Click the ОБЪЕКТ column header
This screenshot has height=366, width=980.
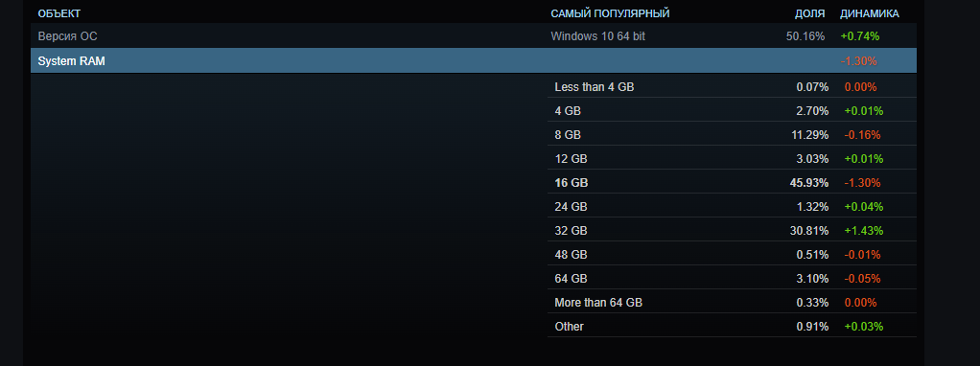point(59,13)
